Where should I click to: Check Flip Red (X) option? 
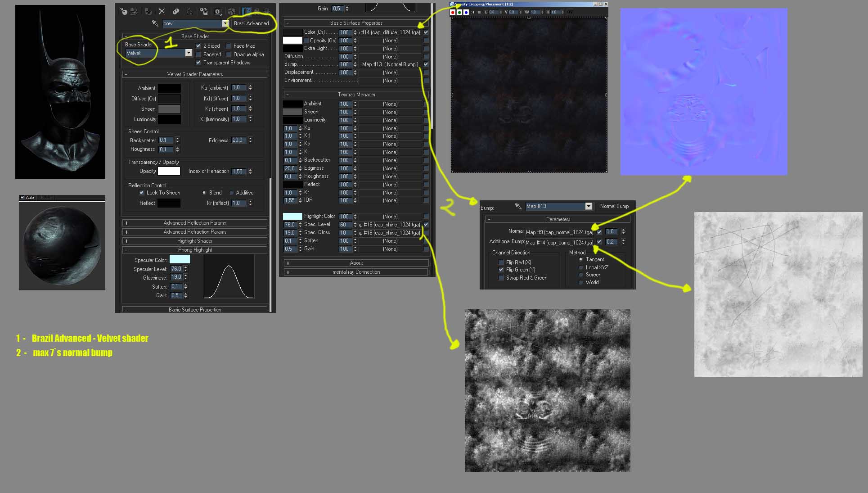[x=501, y=262]
